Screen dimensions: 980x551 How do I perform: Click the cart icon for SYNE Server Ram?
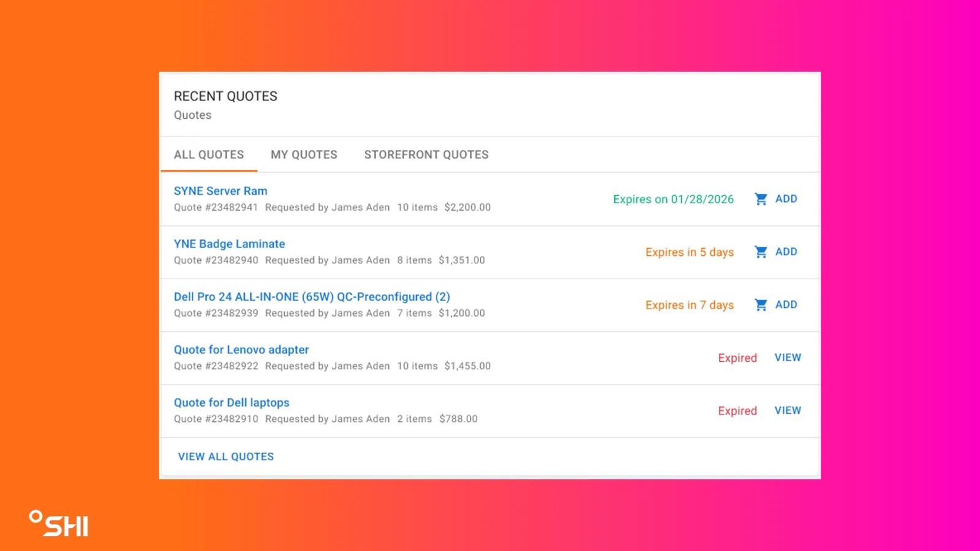(x=761, y=199)
